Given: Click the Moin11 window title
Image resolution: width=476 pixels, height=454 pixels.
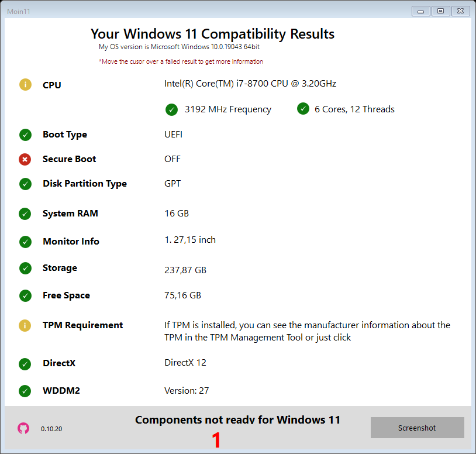Looking at the screenshot, I should (x=19, y=12).
